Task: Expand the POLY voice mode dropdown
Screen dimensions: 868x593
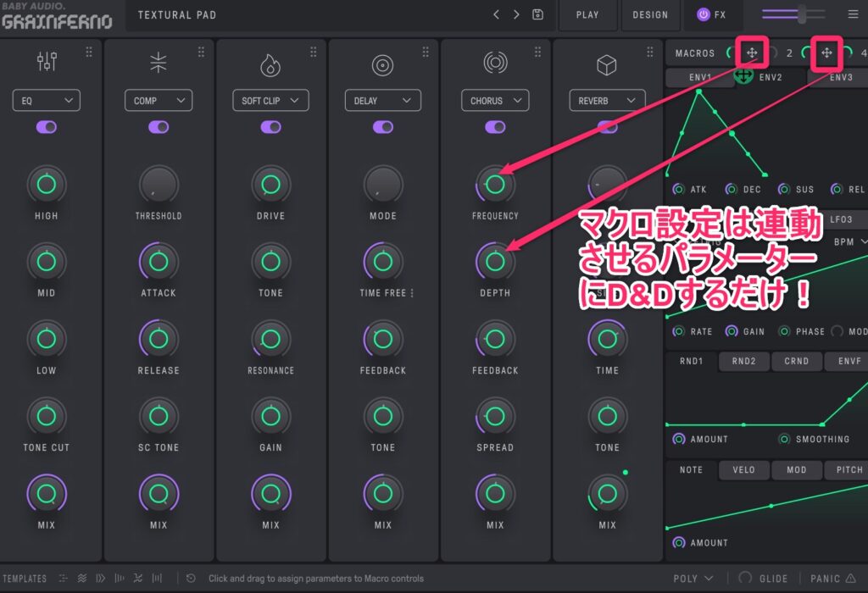Action: pyautogui.click(x=693, y=579)
